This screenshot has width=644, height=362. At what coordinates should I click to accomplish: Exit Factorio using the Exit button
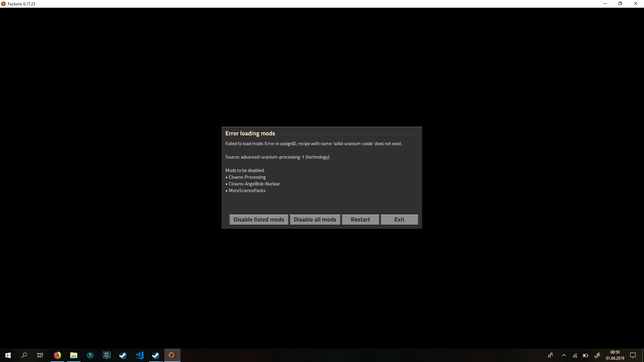(x=399, y=220)
